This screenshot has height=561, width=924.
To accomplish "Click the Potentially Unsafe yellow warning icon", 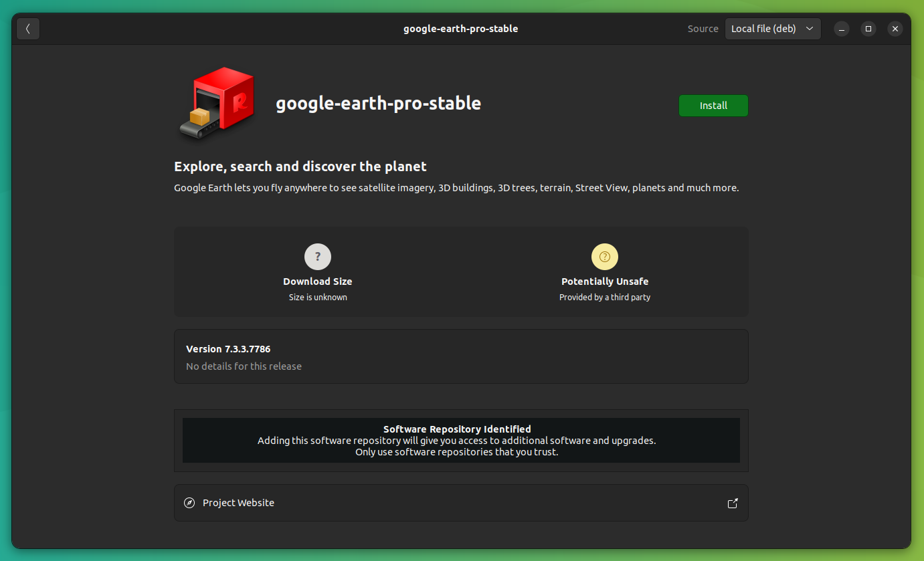I will pos(605,256).
